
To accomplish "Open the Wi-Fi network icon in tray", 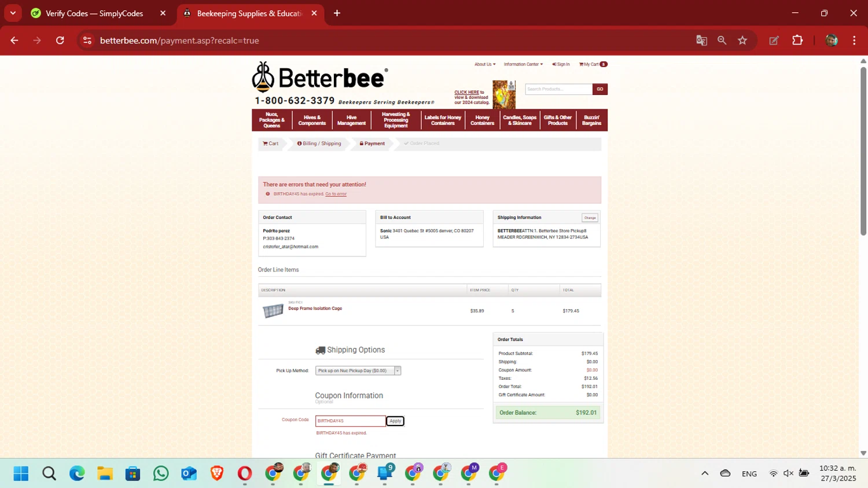I will click(x=773, y=474).
